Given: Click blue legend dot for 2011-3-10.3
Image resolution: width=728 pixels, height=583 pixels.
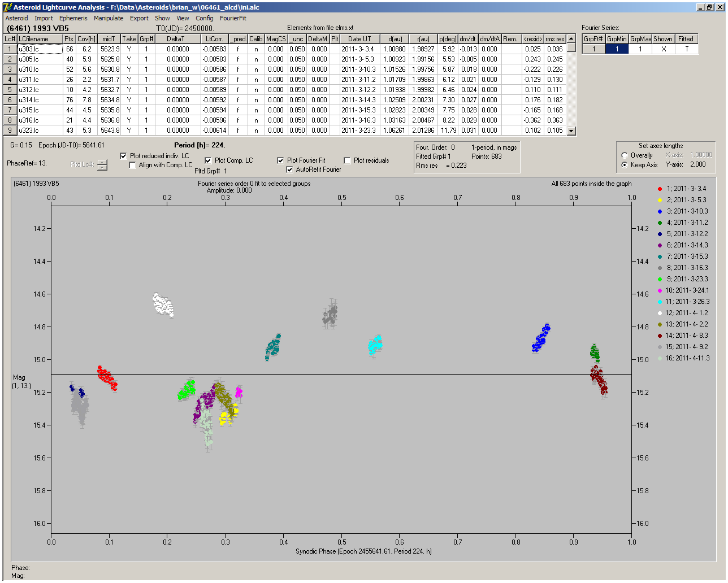Looking at the screenshot, I should click(660, 211).
